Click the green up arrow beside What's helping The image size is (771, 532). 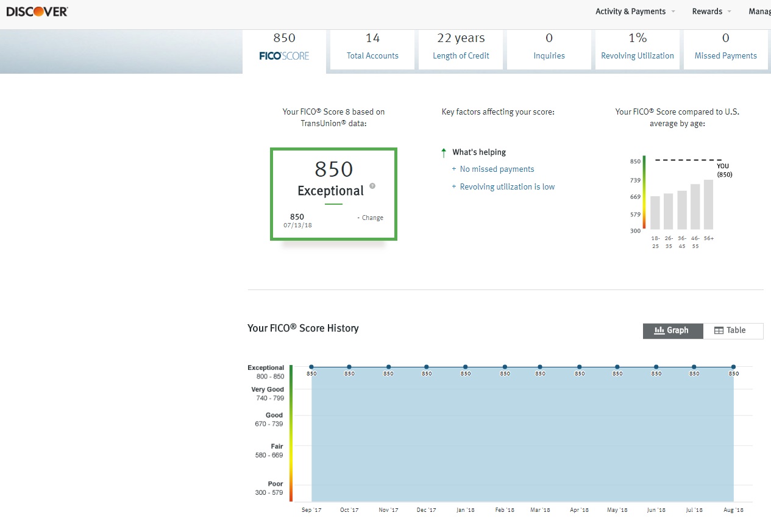pos(443,152)
